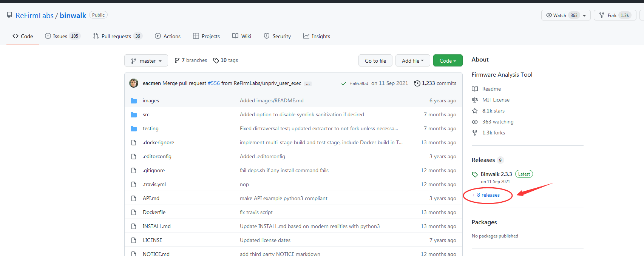The height and width of the screenshot is (256, 644).
Task: Open the Issues tab
Action: pyautogui.click(x=62, y=36)
